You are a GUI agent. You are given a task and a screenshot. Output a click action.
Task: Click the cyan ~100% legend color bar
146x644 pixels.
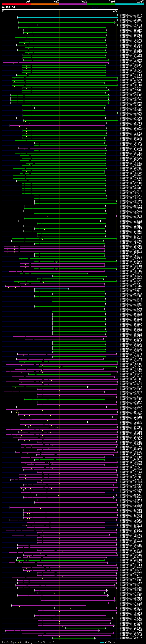click(130, 4)
